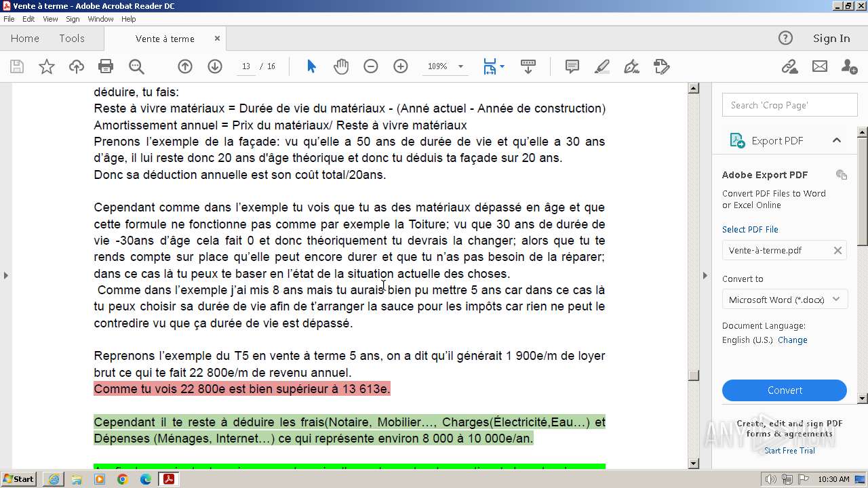The image size is (868, 488).
Task: Collapse the right tools pane arrow
Action: click(x=705, y=275)
